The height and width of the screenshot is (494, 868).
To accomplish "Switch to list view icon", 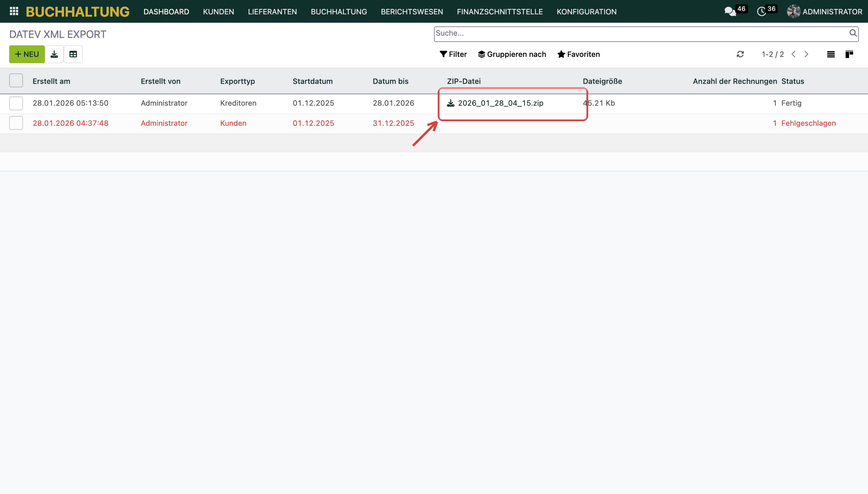I will [x=831, y=54].
